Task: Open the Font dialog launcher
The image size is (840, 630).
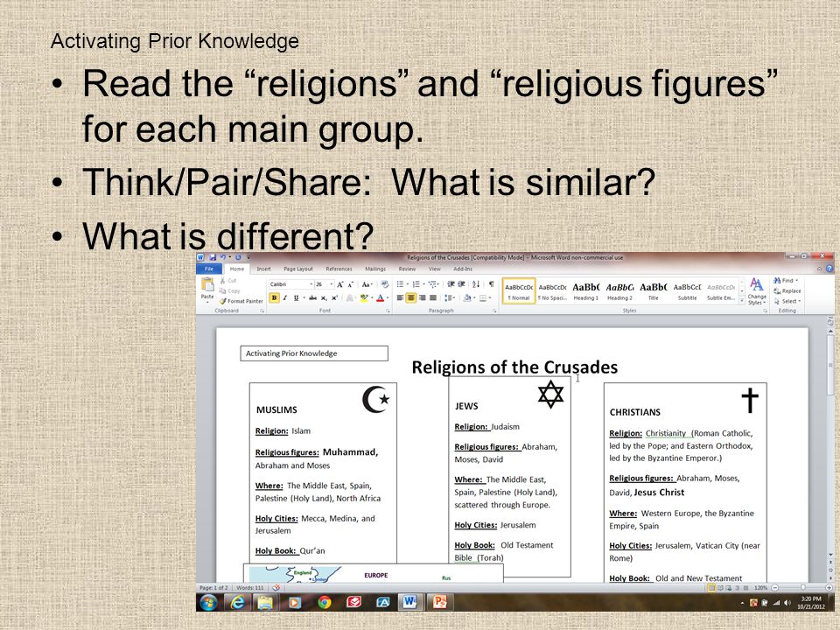Action: 388,311
